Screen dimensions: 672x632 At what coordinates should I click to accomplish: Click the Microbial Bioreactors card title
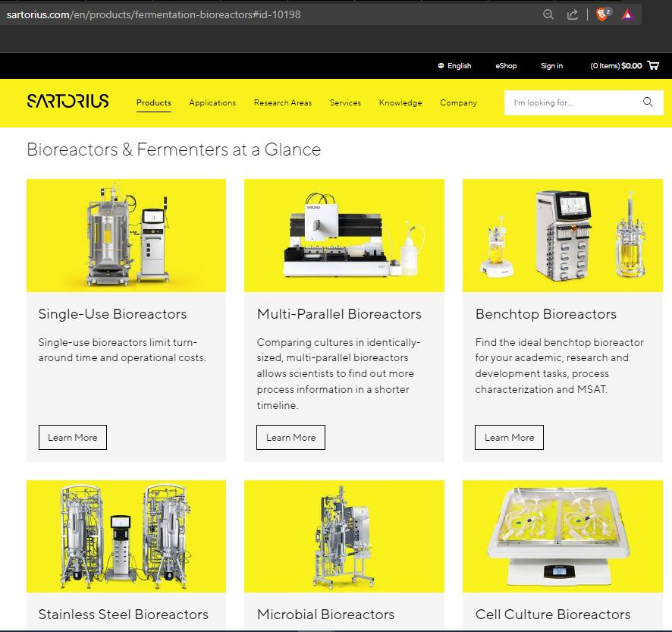325,615
